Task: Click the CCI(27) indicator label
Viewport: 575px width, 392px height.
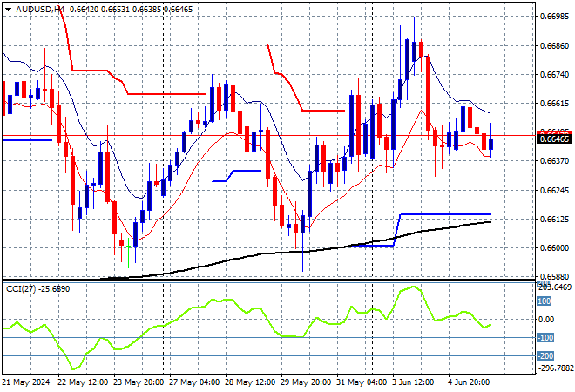Action: [21, 289]
